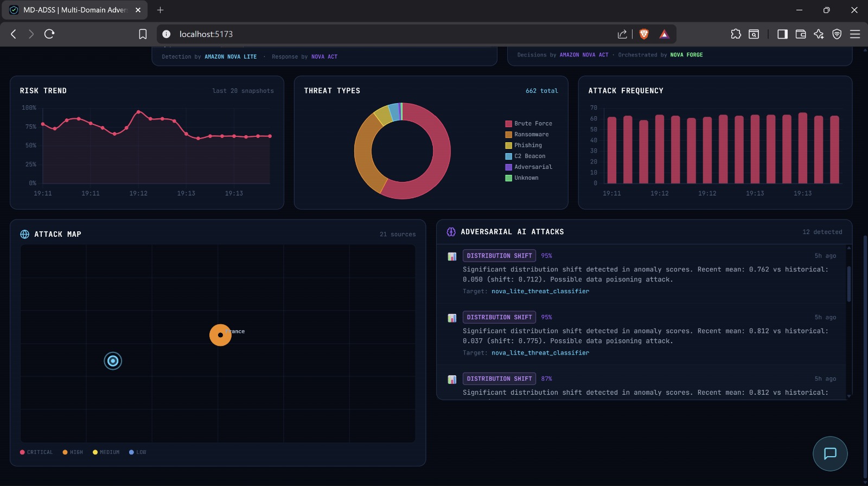Close the MD-ADSS browser tab
This screenshot has width=868, height=486.
138,10
